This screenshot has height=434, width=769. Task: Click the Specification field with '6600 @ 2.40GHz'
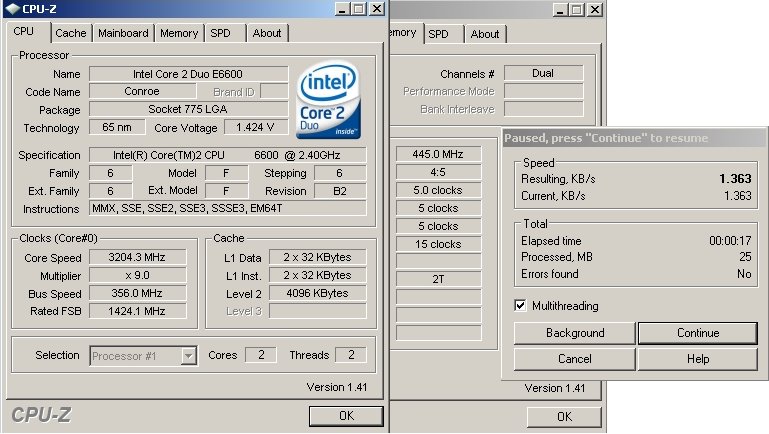click(x=227, y=155)
